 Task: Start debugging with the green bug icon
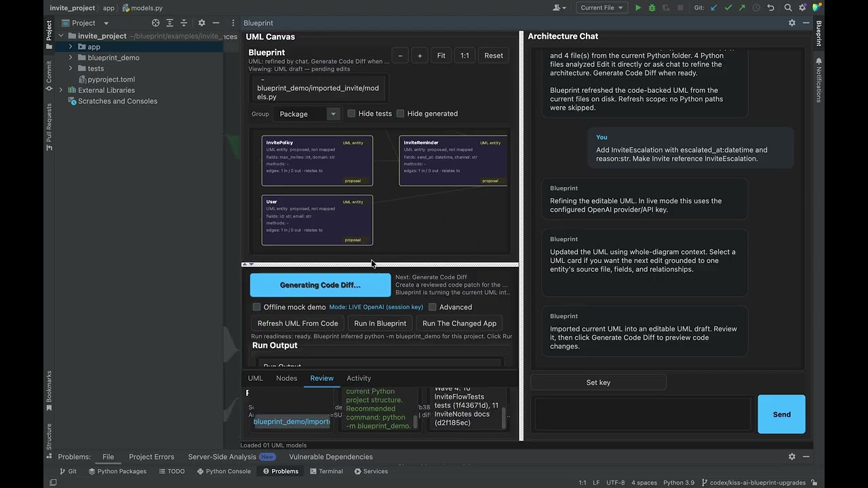pyautogui.click(x=652, y=8)
